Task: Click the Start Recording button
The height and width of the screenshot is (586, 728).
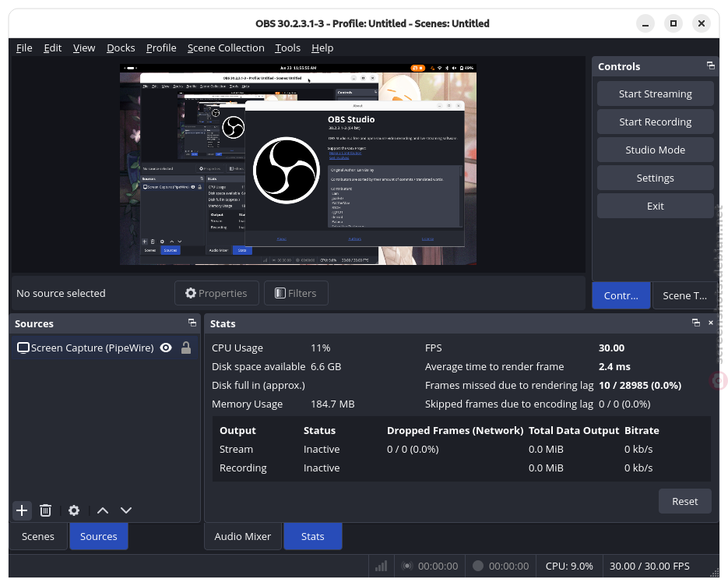Action: click(655, 122)
